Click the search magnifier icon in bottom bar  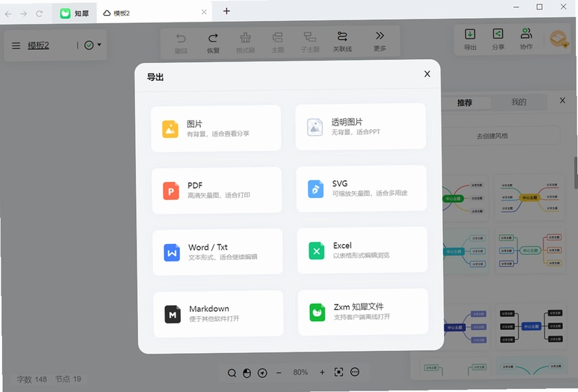[231, 373]
